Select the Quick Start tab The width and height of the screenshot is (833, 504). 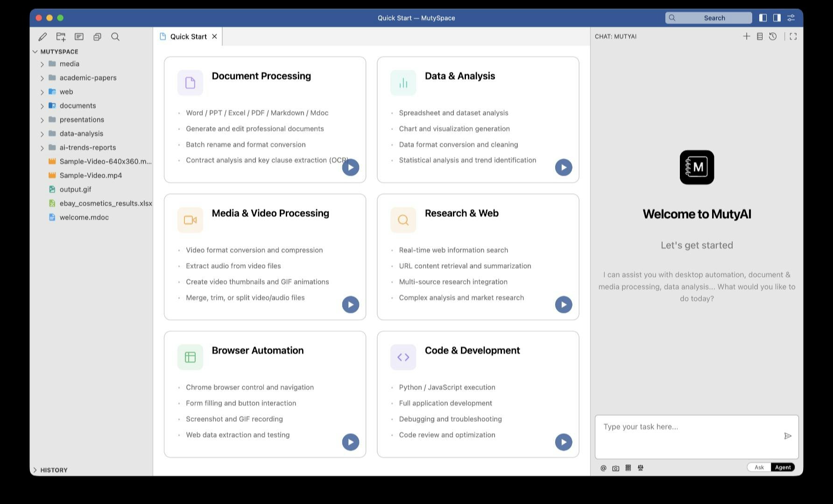187,36
